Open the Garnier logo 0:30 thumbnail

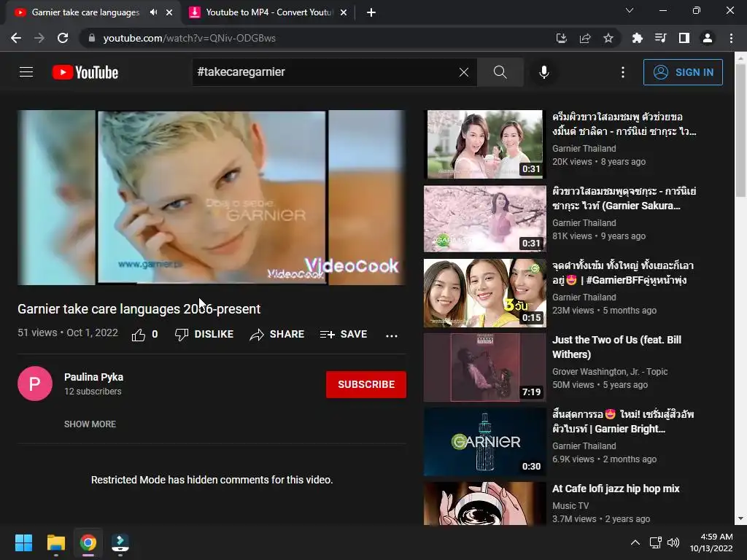click(484, 441)
